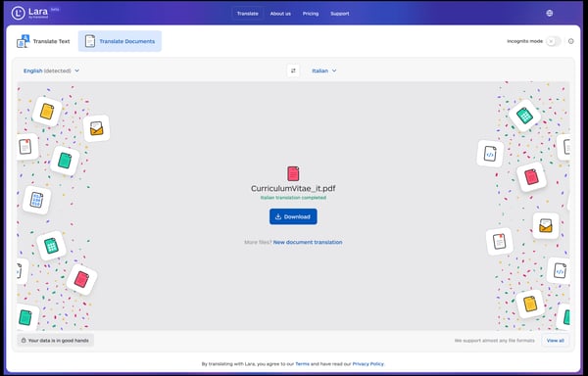This screenshot has width=588, height=376.
Task: Open the Privacy Policy link
Action: [367, 363]
